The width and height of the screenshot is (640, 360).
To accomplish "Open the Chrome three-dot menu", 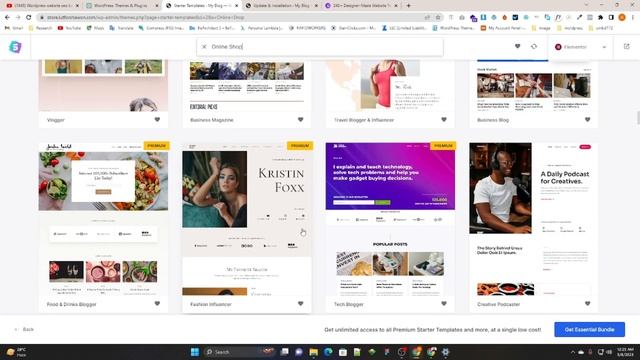I will 633,18.
